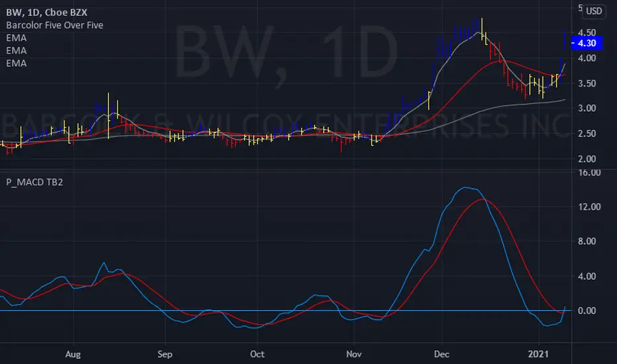Viewport: 617px width, 364px height.
Task: Click the P_MACD TB2 indicator label
Action: (34, 182)
